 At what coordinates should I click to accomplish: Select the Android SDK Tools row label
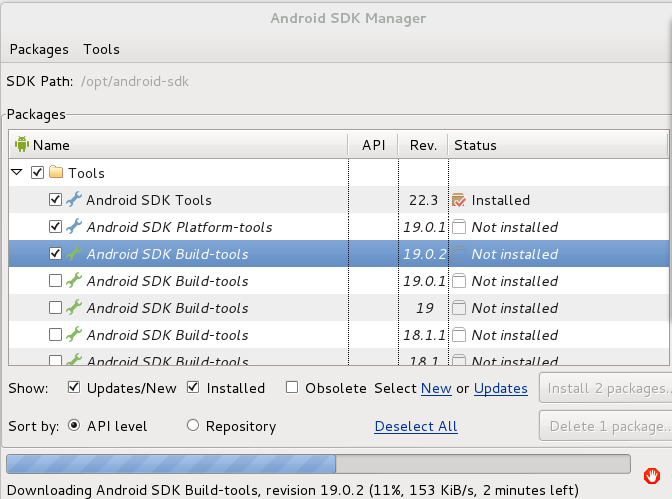click(149, 200)
